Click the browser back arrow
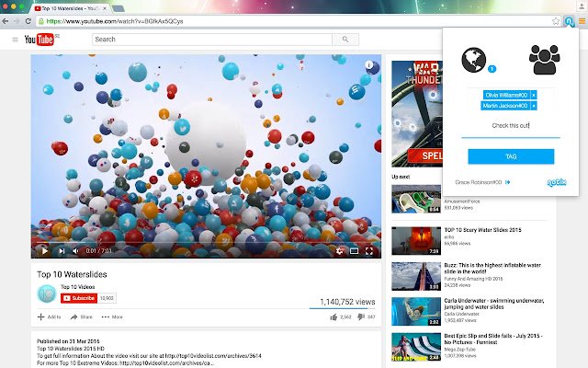 6,21
